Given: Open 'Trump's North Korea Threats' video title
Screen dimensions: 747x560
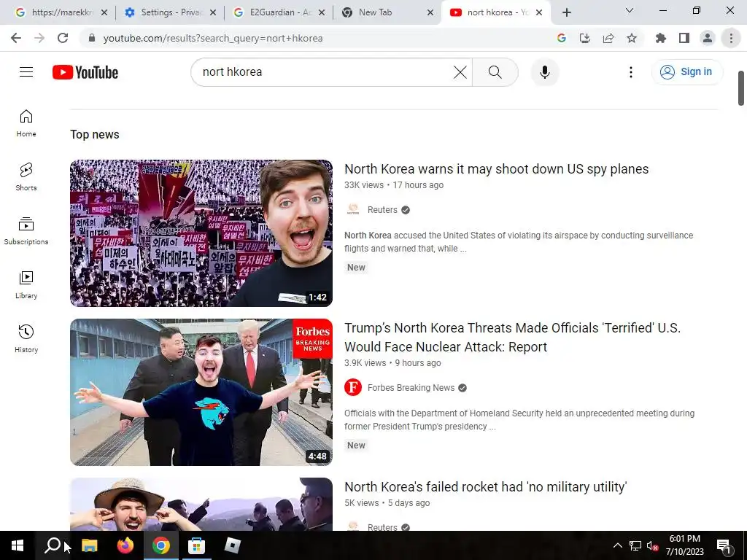Looking at the screenshot, I should pyautogui.click(x=513, y=337).
